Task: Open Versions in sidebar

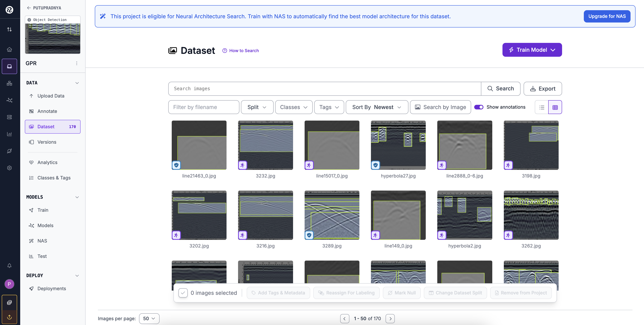Action: [53, 142]
